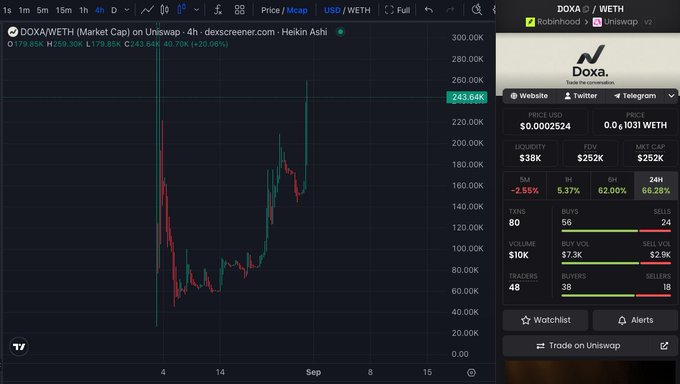Click the 0.0₆1031 WETH price box
This screenshot has width=680, height=384.
635,121
